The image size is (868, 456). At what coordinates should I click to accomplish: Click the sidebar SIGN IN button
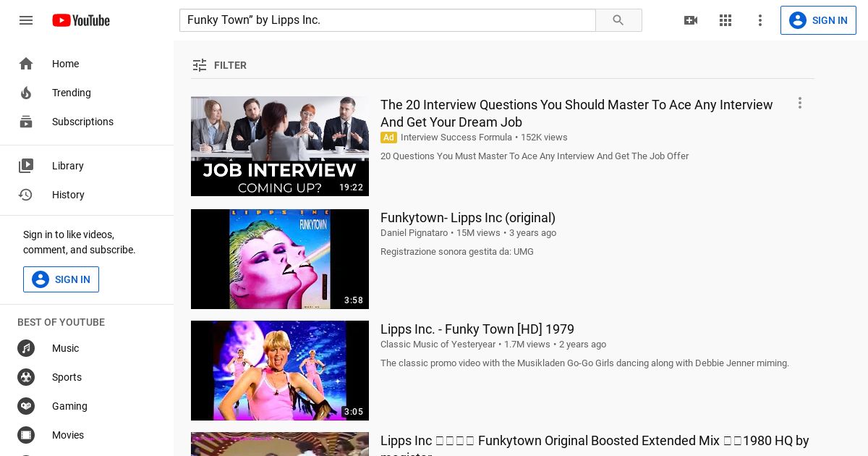coord(61,279)
